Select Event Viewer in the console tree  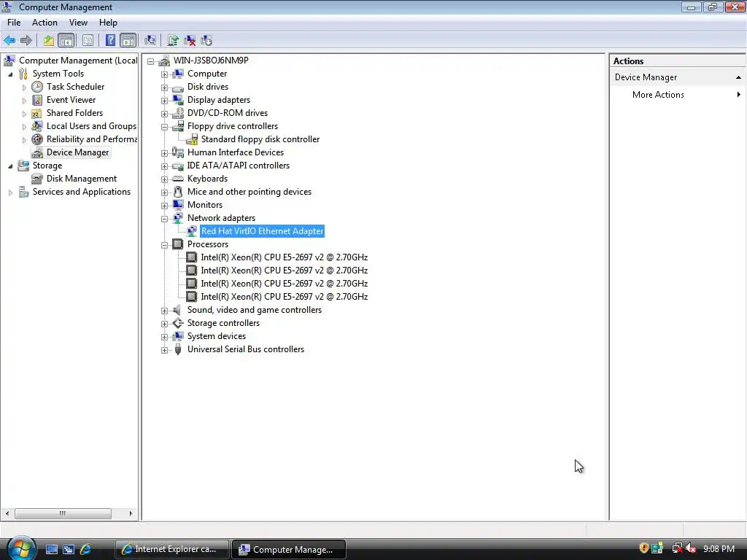71,100
